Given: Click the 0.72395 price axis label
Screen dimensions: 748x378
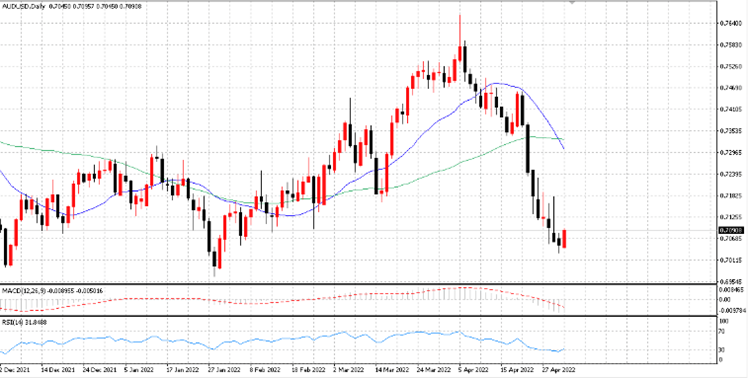Looking at the screenshot, I should pos(730,174).
